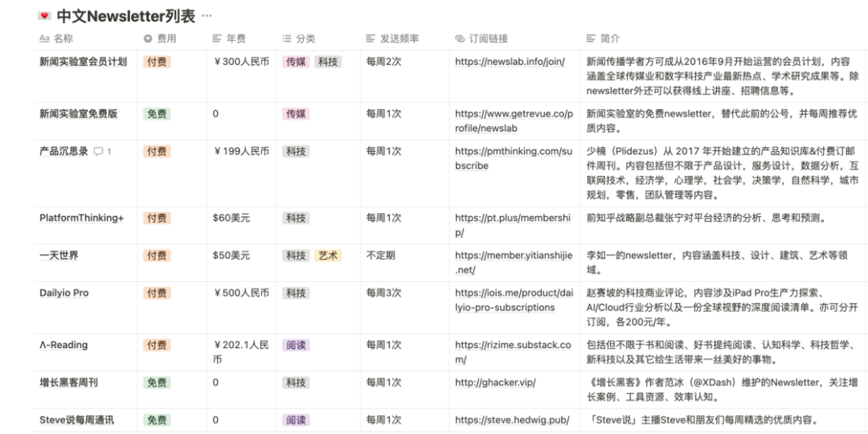Open the PlatformThinking+ entry

(81, 218)
